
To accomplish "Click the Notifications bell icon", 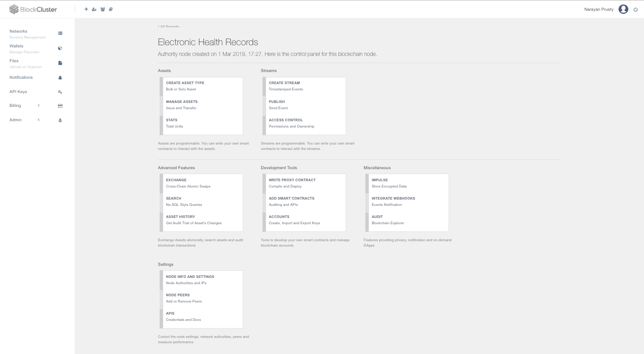I will coord(60,77).
